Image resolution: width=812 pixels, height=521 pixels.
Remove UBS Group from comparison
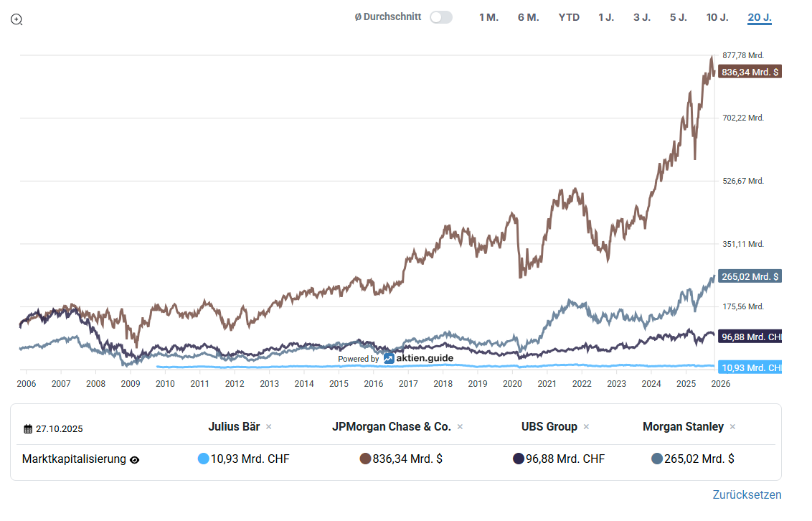tap(586, 427)
